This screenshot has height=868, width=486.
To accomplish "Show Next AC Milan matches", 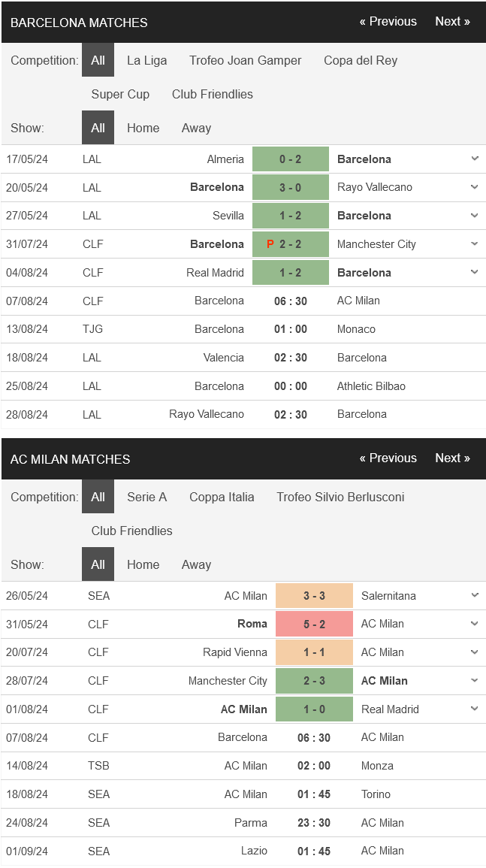I will tap(452, 458).
